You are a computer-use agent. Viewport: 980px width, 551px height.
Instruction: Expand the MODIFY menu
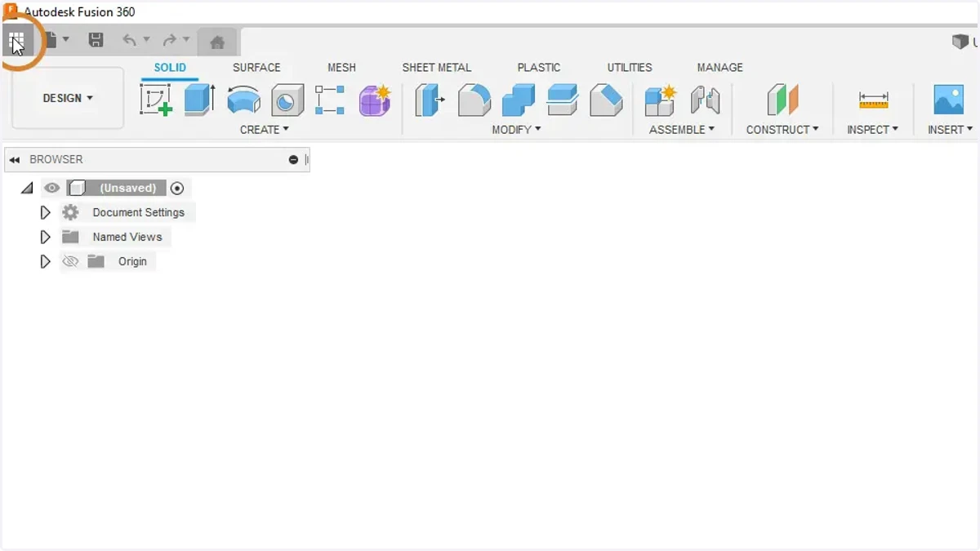(x=516, y=130)
